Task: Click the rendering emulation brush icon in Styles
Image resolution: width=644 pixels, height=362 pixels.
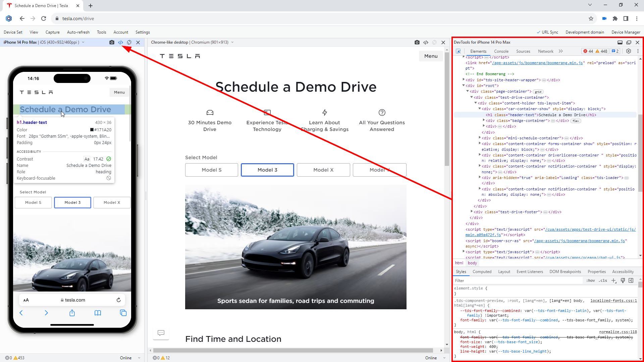Action: (x=623, y=280)
